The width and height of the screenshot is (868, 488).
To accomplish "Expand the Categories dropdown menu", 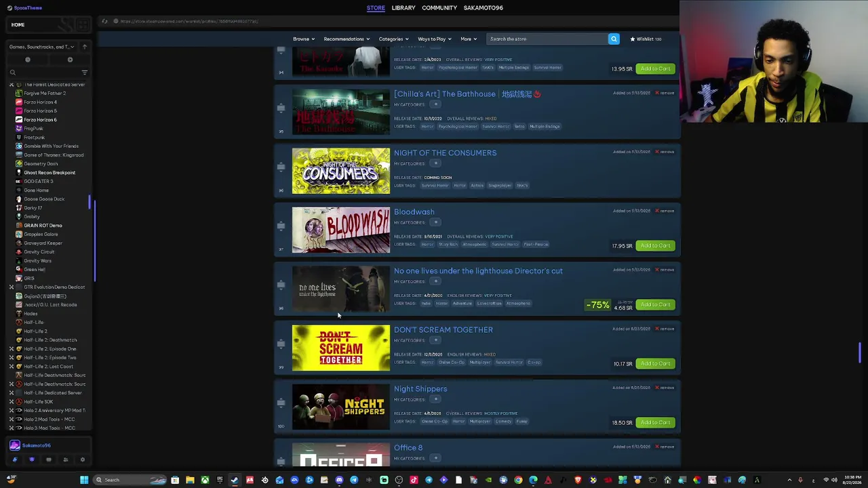I will pyautogui.click(x=393, y=39).
